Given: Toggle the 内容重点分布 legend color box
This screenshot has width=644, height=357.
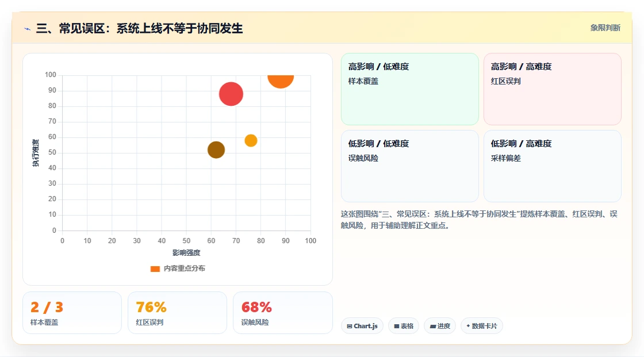Looking at the screenshot, I should [x=155, y=268].
